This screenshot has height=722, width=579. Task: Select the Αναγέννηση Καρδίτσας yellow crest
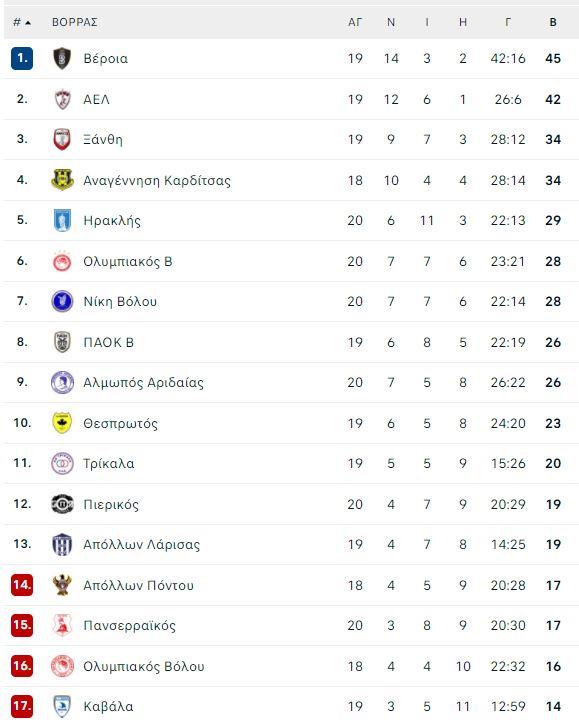[x=62, y=180]
